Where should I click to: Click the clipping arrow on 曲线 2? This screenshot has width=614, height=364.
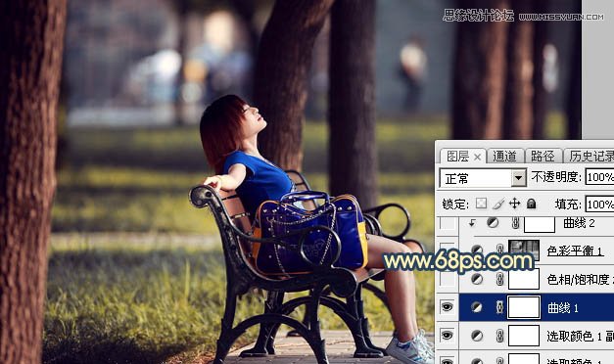pyautogui.click(x=472, y=223)
